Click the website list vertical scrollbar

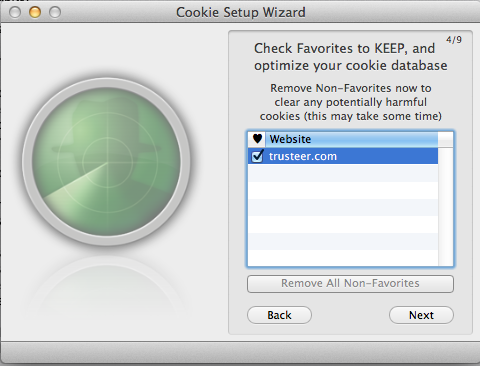pyautogui.click(x=446, y=207)
